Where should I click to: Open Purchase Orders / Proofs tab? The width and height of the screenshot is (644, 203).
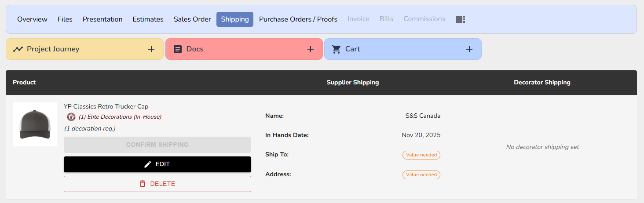tap(298, 19)
